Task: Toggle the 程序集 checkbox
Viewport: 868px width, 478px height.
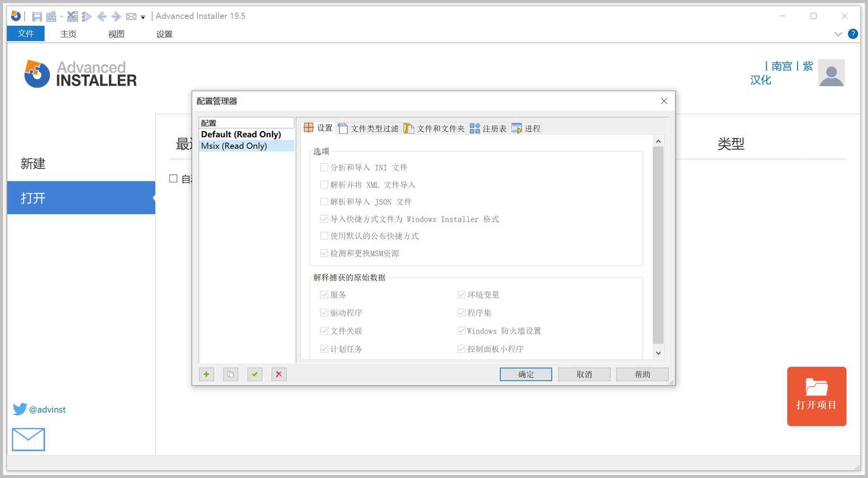Action: click(x=461, y=313)
